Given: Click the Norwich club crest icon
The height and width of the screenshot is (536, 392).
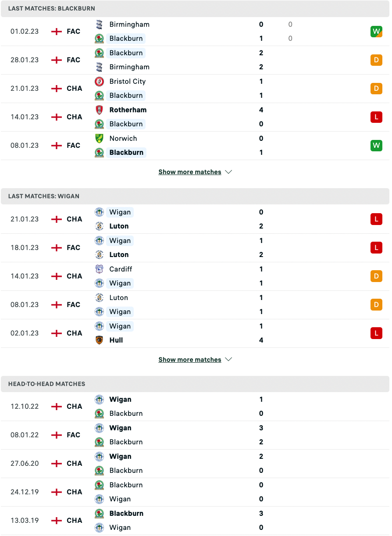Looking at the screenshot, I should tap(100, 139).
